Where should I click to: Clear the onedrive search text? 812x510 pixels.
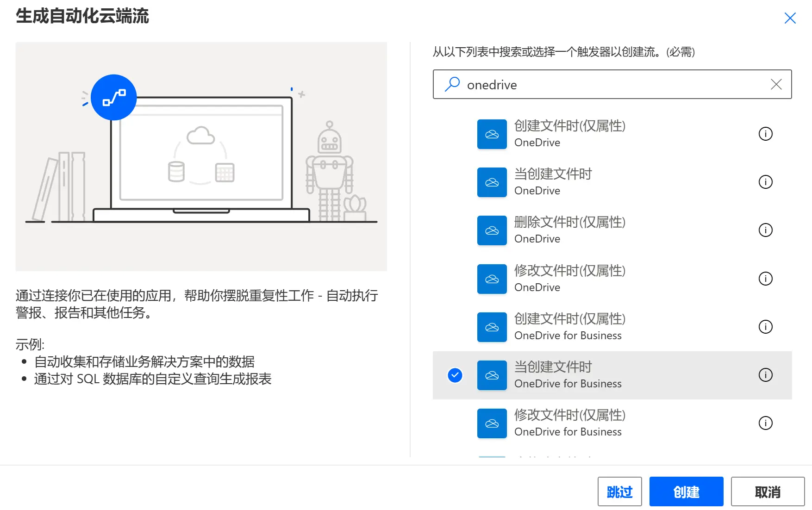[776, 84]
